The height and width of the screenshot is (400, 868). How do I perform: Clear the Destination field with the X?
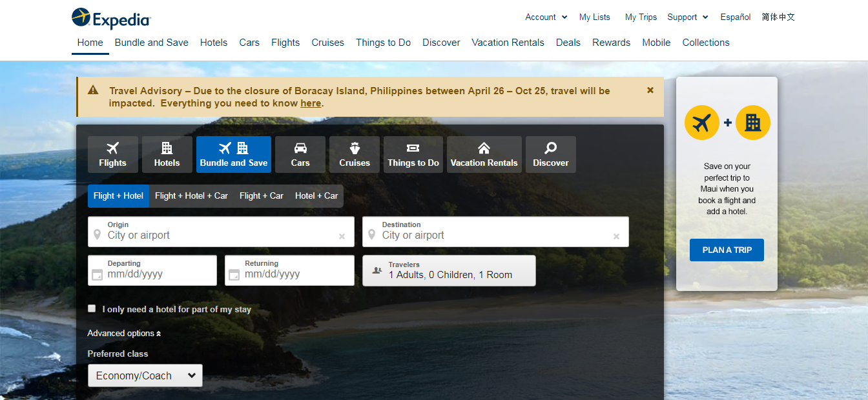click(617, 237)
